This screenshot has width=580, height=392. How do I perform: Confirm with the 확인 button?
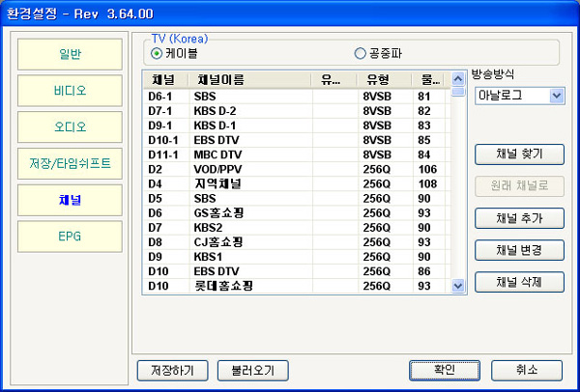[x=445, y=371]
